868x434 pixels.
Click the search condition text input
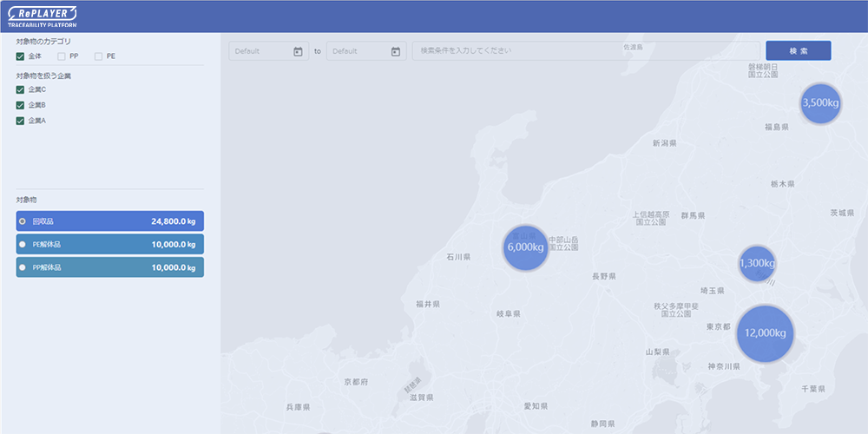click(586, 51)
